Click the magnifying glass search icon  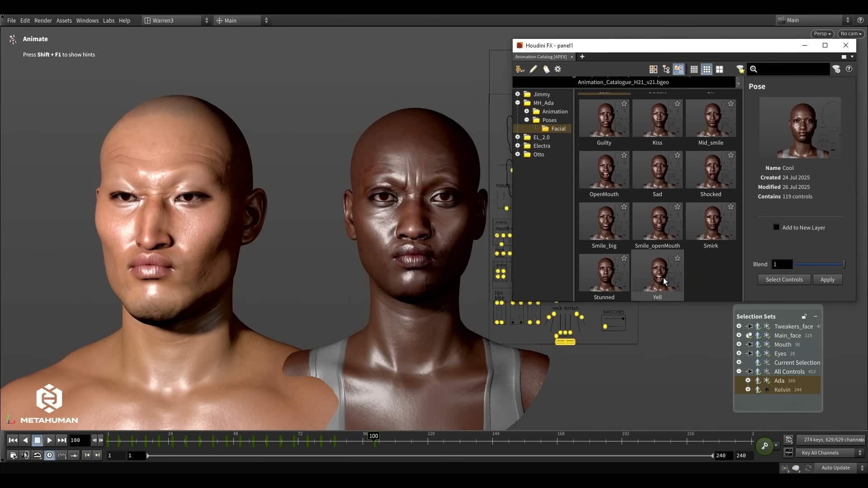754,69
